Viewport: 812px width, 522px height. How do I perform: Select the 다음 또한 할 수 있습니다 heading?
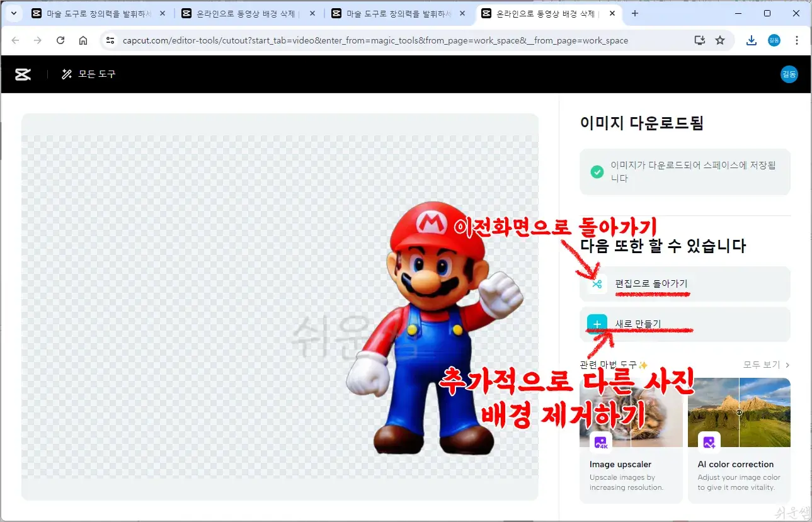click(663, 246)
